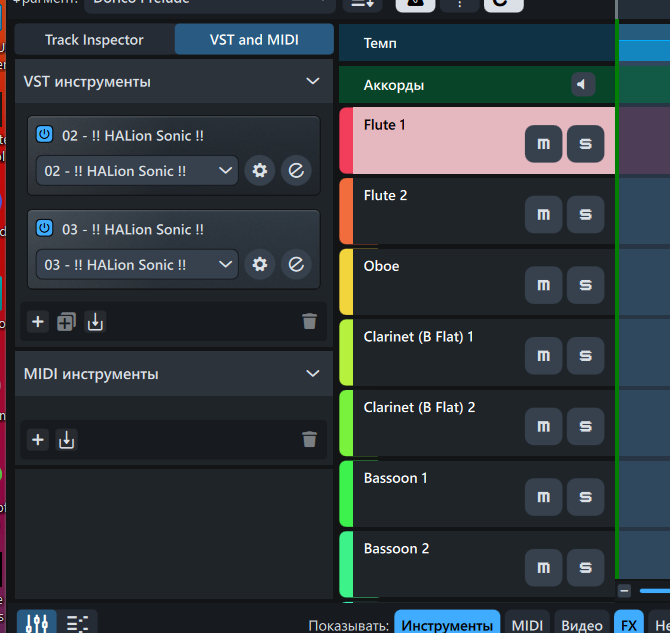The width and height of the screenshot is (670, 633).
Task: Solo the Clarinet (B Flat) 2 track
Action: pos(585,426)
